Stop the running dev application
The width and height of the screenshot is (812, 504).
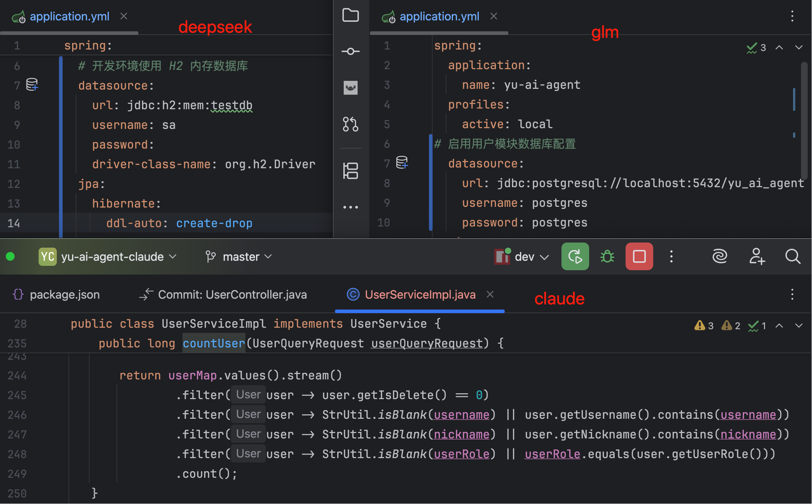click(639, 256)
